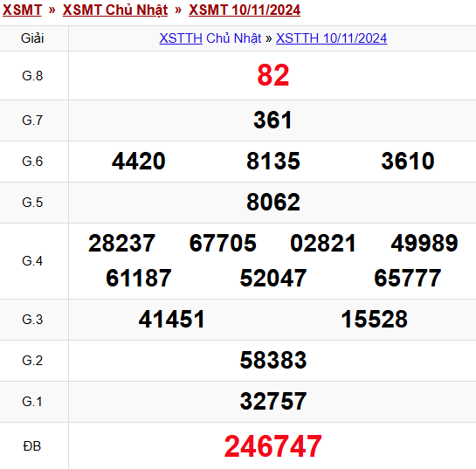Image resolution: width=476 pixels, height=469 pixels.
Task: Open the XSTTH link in table header
Action: pyautogui.click(x=181, y=38)
